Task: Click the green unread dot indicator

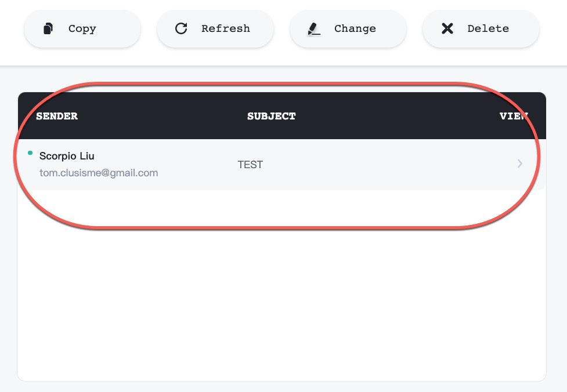Action: pyautogui.click(x=30, y=153)
